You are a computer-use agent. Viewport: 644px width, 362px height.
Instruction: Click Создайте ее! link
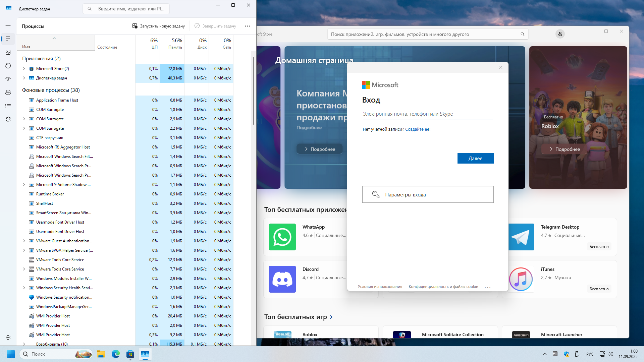418,129
